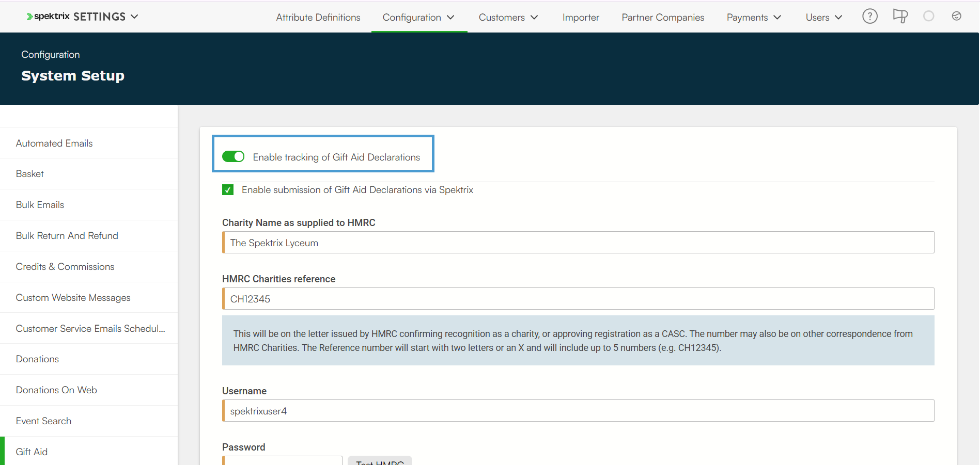Click the Password input field
Screen dimensions: 980x465
pyautogui.click(x=282, y=461)
